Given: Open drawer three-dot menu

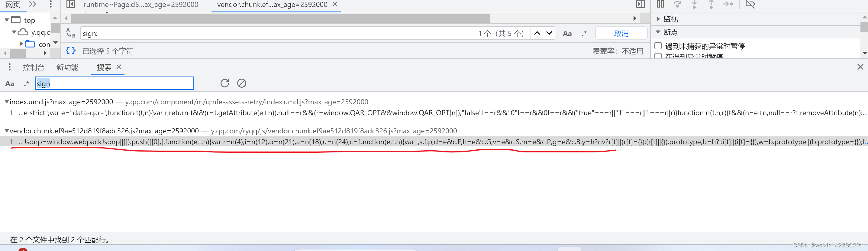Looking at the screenshot, I should click(x=9, y=67).
